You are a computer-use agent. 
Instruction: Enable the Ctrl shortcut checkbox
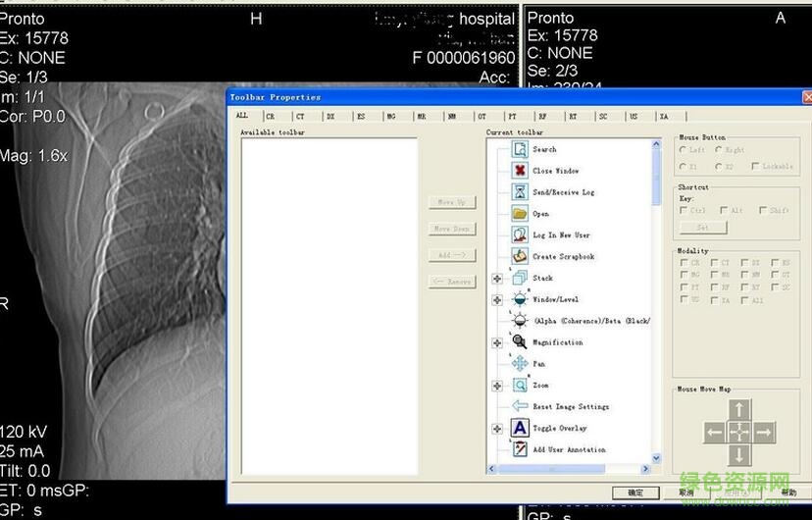684,210
